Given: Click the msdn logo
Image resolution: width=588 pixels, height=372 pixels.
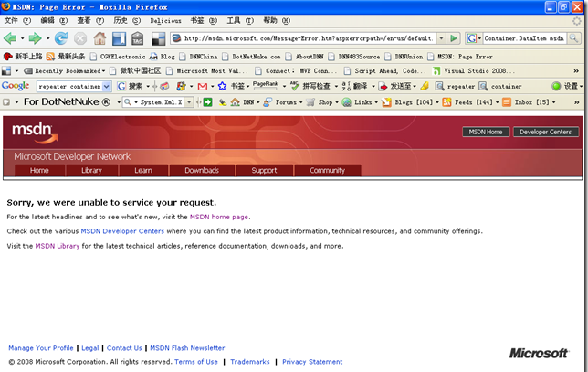Looking at the screenshot, I should point(35,133).
